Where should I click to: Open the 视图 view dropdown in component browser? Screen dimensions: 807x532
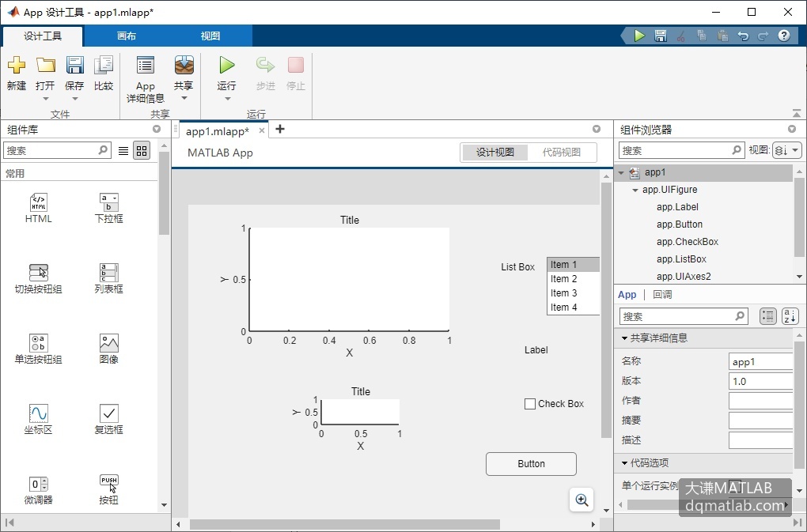[787, 151]
